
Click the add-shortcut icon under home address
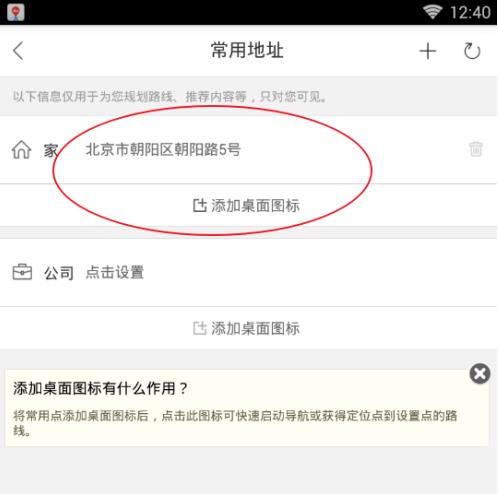200,205
